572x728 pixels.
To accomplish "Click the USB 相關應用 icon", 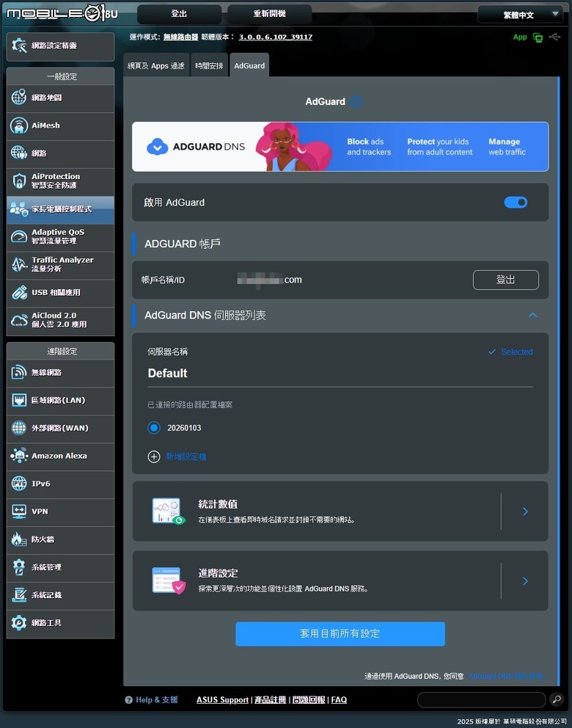I will tap(19, 292).
